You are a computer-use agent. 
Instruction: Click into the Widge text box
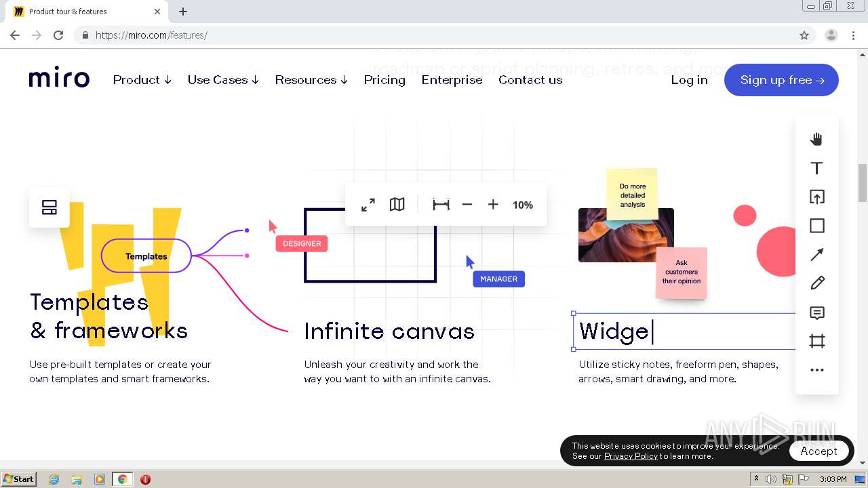click(x=684, y=331)
